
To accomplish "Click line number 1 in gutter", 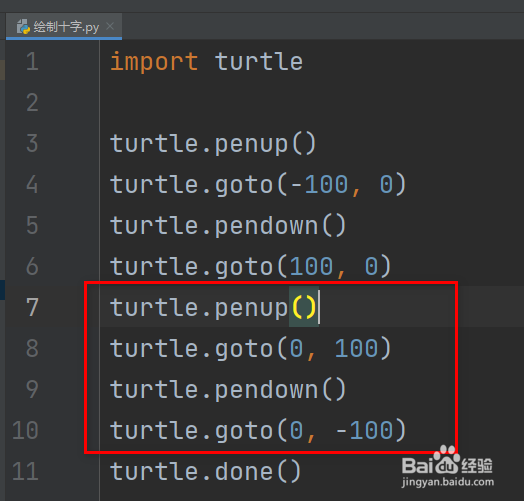I will pos(32,61).
